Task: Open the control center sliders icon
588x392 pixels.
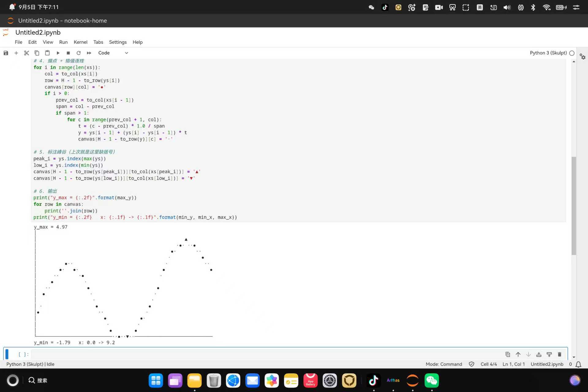Action: (576, 7)
